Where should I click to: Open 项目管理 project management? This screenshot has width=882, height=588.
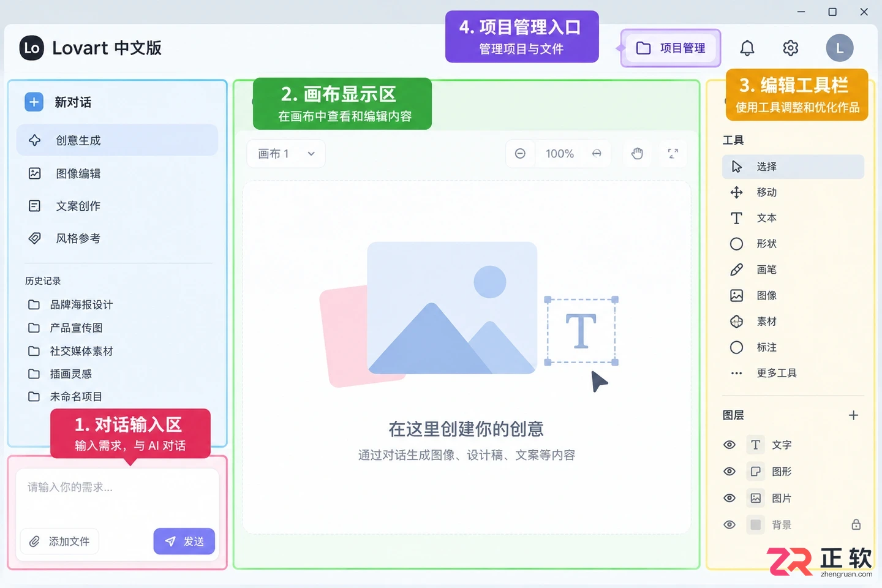pos(671,48)
